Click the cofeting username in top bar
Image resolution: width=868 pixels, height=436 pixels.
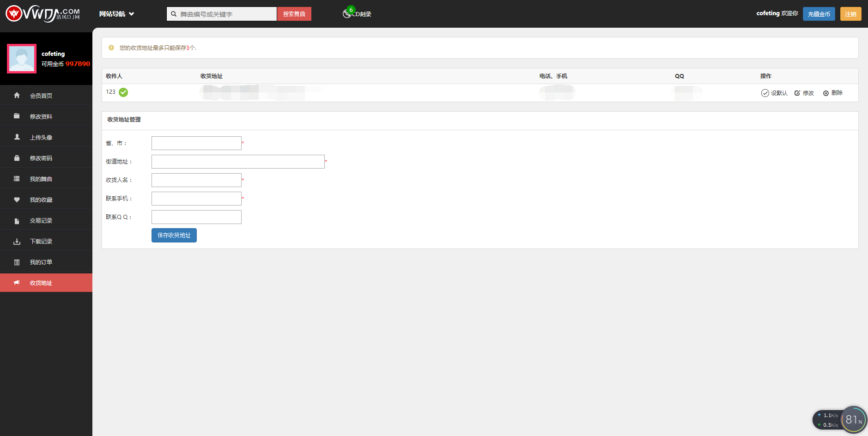pos(768,13)
